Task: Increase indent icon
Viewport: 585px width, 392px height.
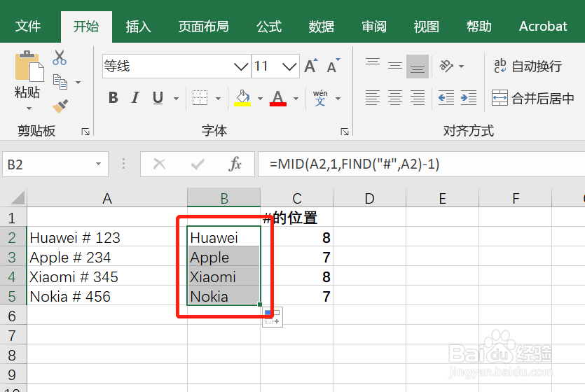Action: pos(469,98)
